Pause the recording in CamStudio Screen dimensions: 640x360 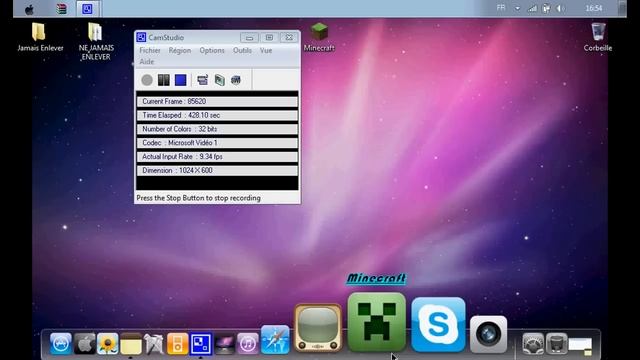tap(164, 80)
